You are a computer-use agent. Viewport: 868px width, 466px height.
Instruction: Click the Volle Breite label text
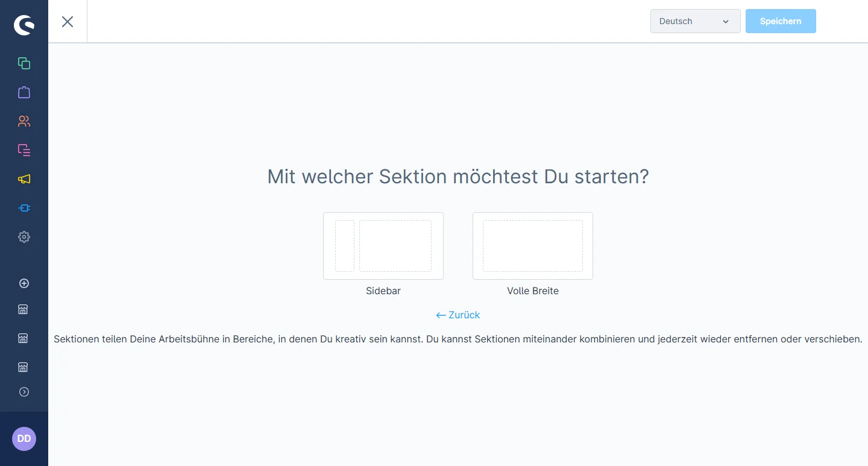533,291
